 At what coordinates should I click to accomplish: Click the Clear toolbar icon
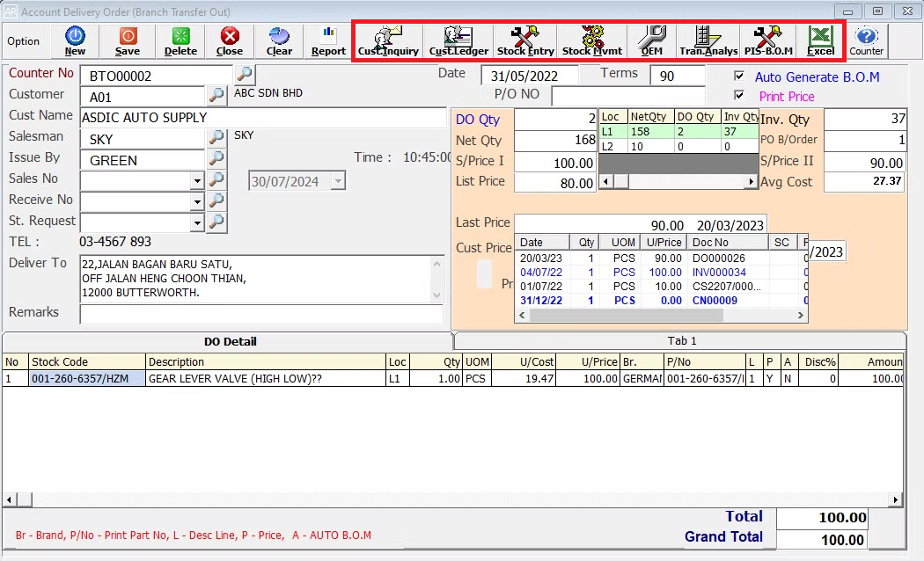coord(279,41)
